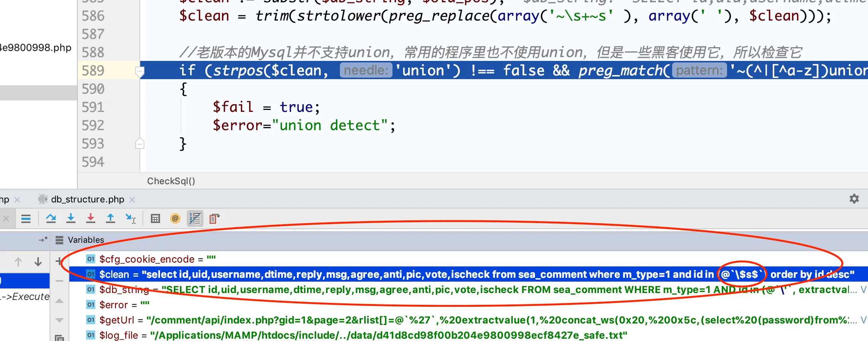The height and width of the screenshot is (341, 868).
Task: Click the clipboard-with-arrow icon in debugger toolbar
Action: point(214,218)
